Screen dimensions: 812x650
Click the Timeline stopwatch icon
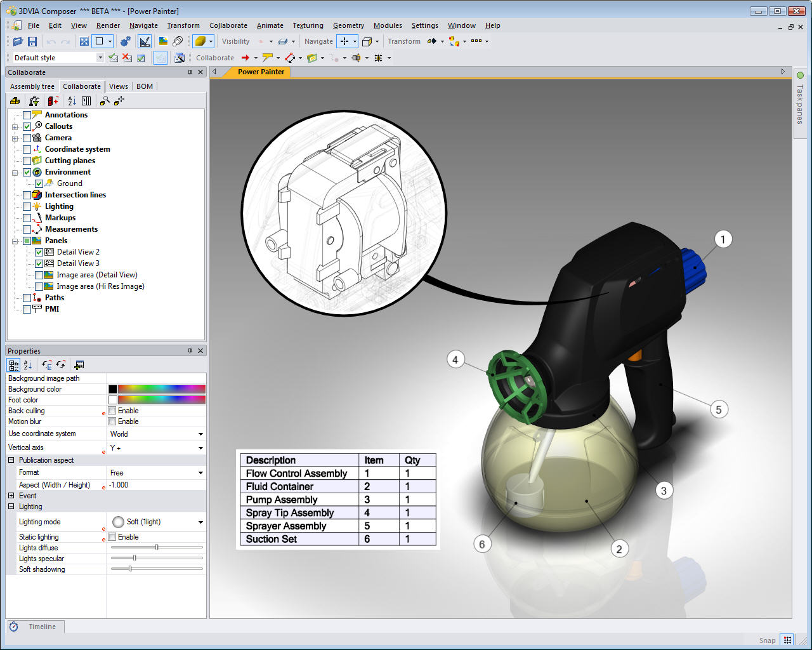13,627
